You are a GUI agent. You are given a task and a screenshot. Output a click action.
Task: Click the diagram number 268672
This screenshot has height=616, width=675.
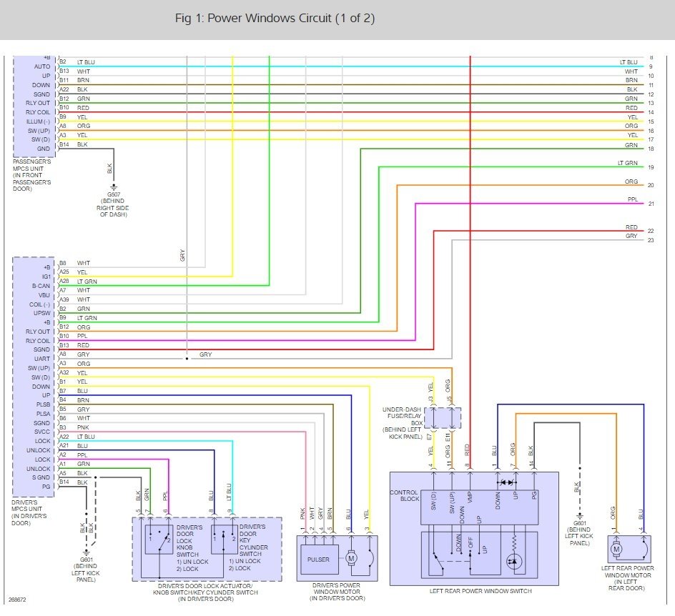(17, 600)
